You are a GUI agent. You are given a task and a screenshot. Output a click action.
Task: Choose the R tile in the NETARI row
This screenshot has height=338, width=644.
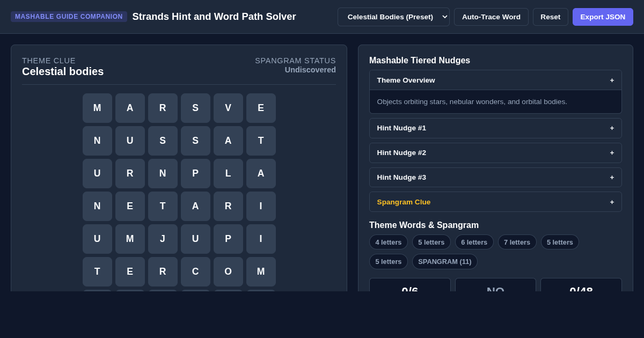(228, 206)
